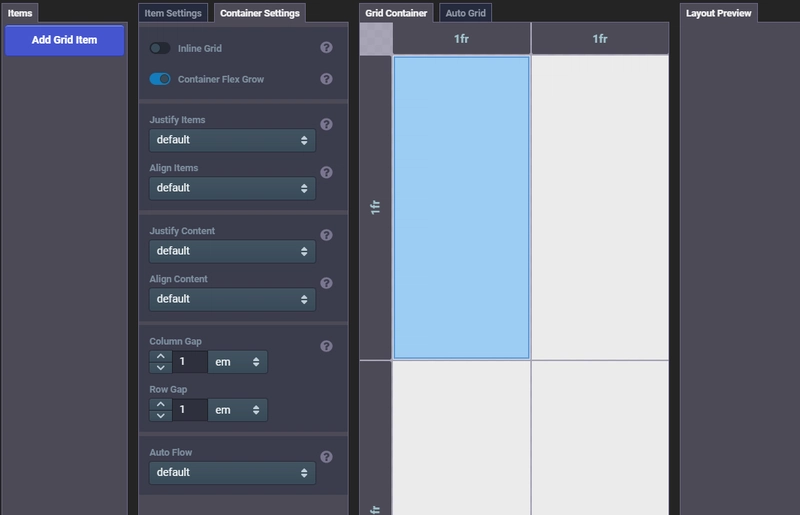The width and height of the screenshot is (800, 515).
Task: Decrease Row Gap with down arrow
Action: point(161,415)
